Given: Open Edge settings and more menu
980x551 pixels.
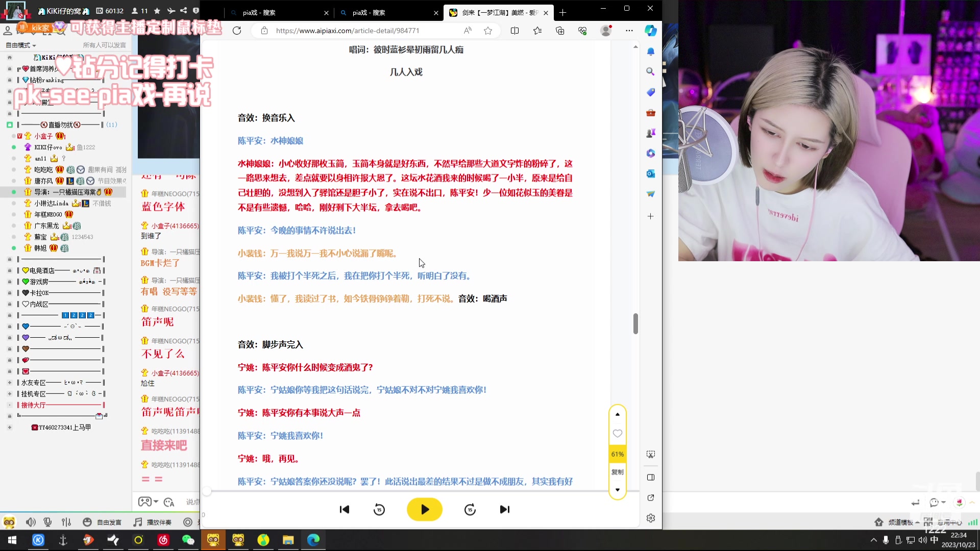Looking at the screenshot, I should click(x=629, y=31).
